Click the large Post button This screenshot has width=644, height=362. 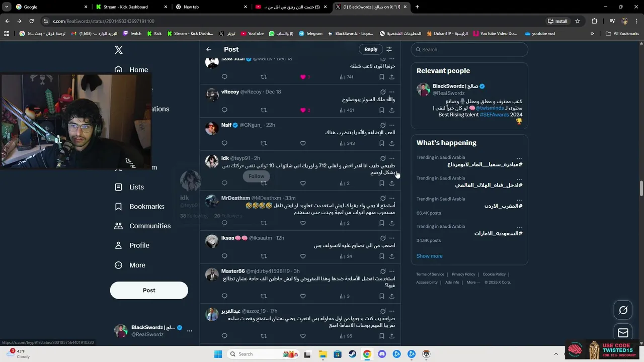point(149,290)
